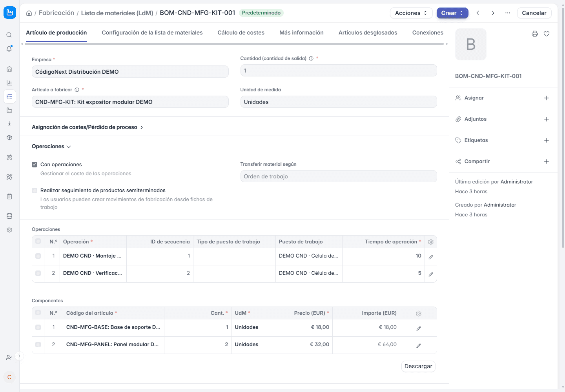Open the Artículos desglosados tab
The height and width of the screenshot is (392, 565).
[x=368, y=33]
